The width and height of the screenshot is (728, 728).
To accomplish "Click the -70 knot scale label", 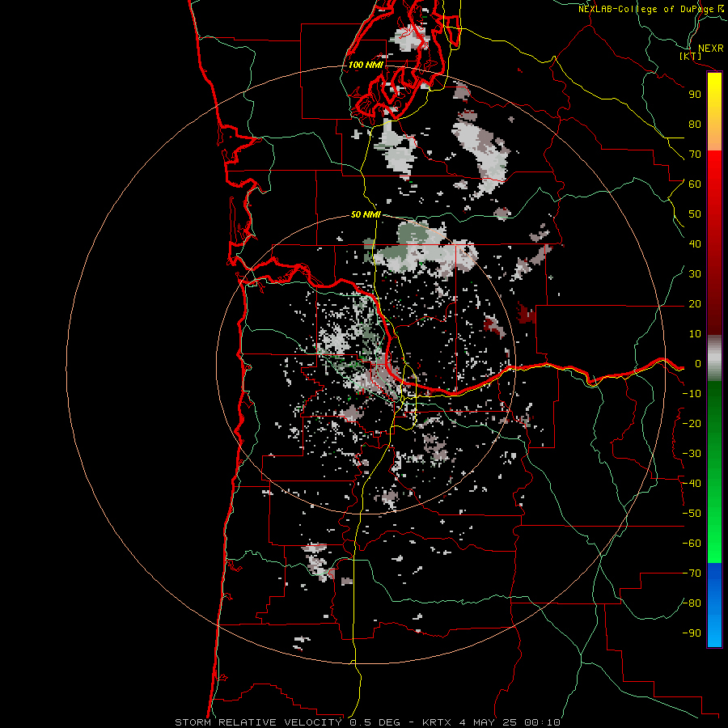I will click(692, 574).
